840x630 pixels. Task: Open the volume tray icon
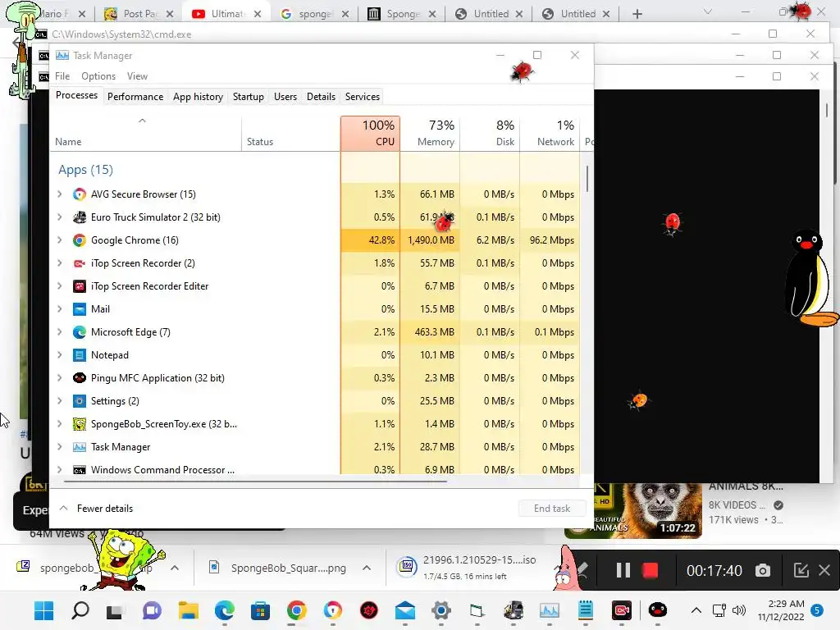coord(739,610)
